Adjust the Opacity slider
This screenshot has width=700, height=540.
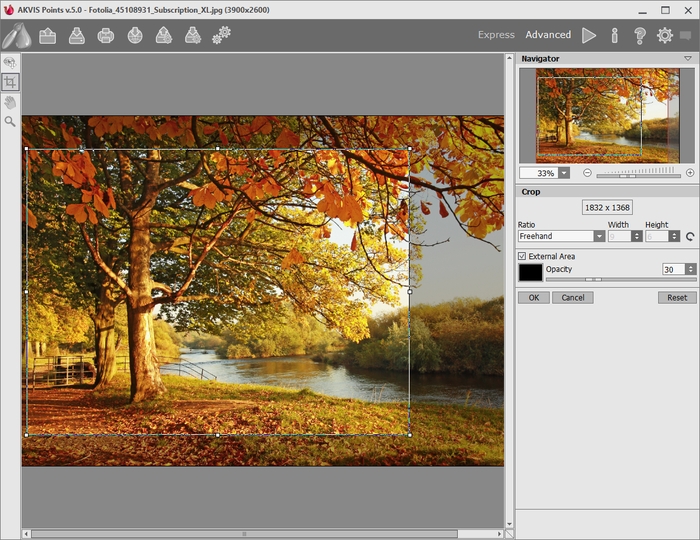621,279
